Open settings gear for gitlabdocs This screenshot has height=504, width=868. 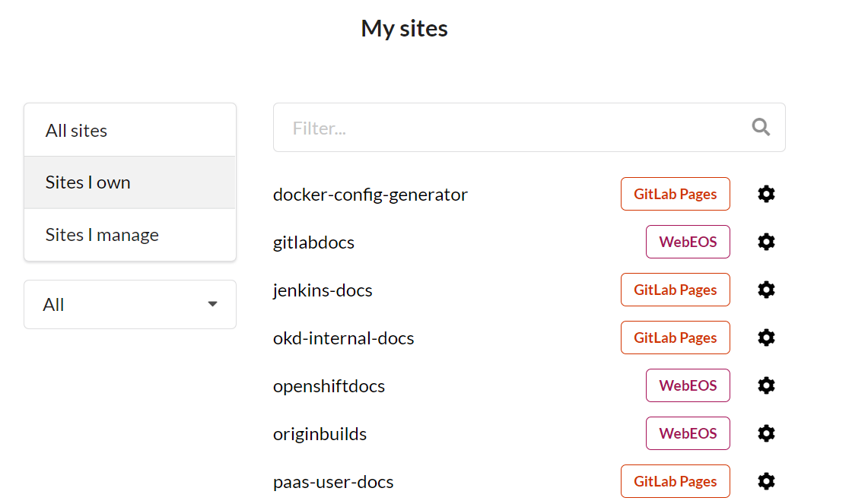[766, 242]
